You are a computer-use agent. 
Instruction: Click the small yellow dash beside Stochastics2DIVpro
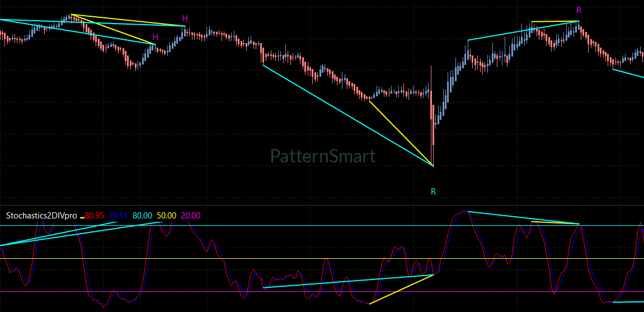82,218
